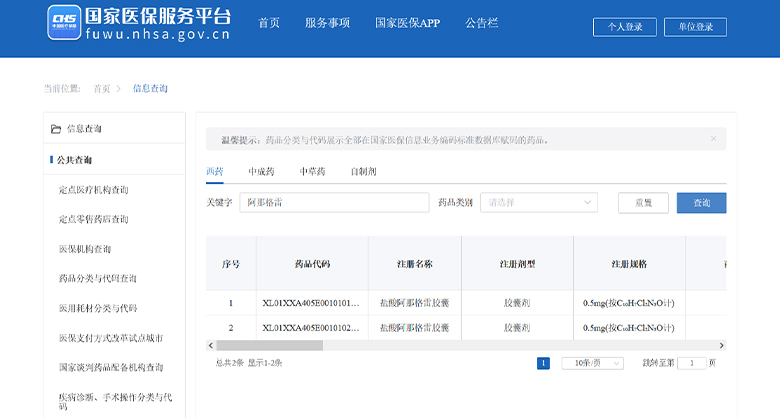Open 服务事项 in the top navigation
780x418 pixels.
click(327, 23)
